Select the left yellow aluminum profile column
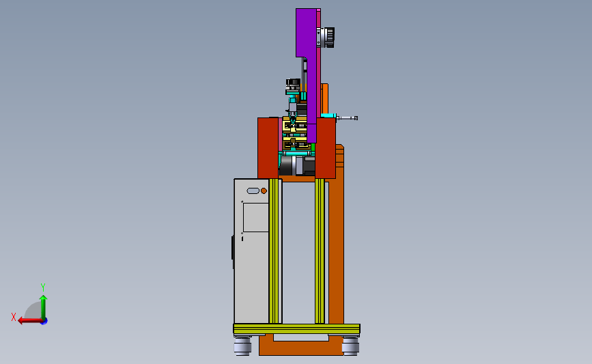The height and width of the screenshot is (364, 592). click(x=274, y=251)
